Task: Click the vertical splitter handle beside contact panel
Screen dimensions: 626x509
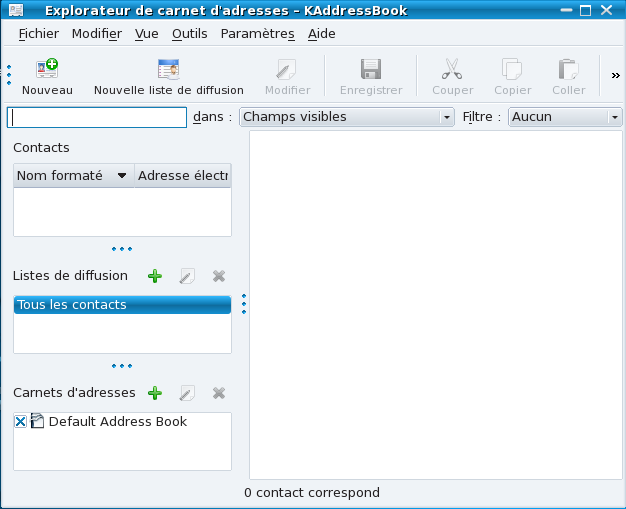Action: pyautogui.click(x=243, y=303)
